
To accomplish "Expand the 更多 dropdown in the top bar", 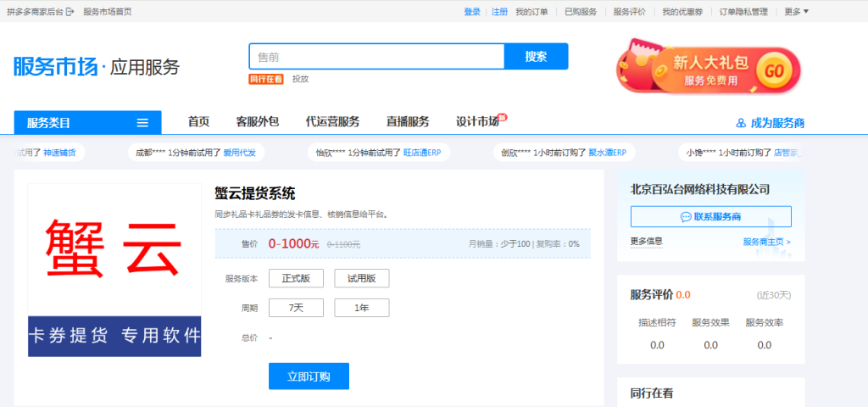I will tap(797, 12).
